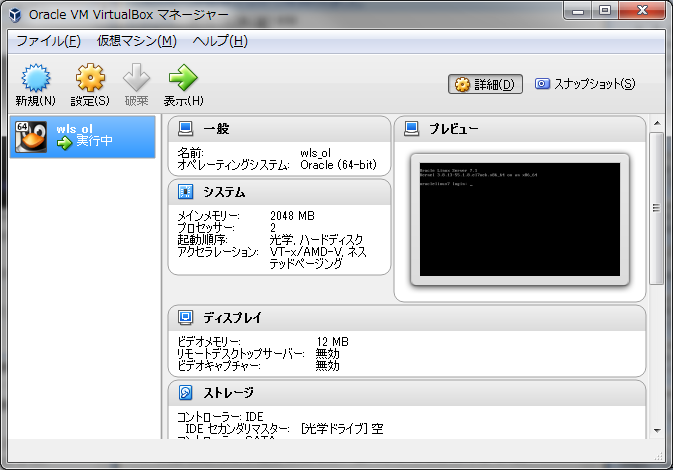Select the wls_ol virtual machine entry
The height and width of the screenshot is (470, 673).
coord(82,137)
